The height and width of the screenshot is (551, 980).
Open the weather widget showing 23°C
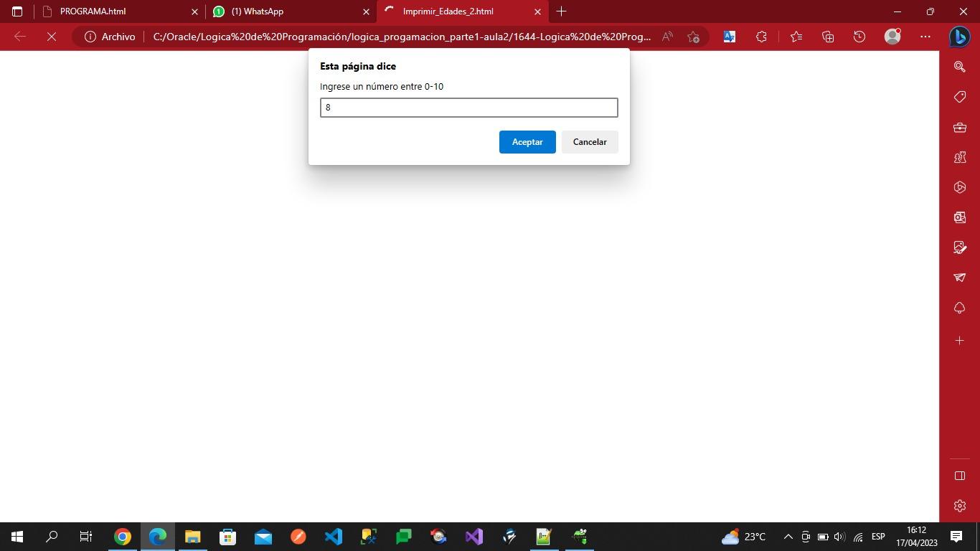(744, 537)
